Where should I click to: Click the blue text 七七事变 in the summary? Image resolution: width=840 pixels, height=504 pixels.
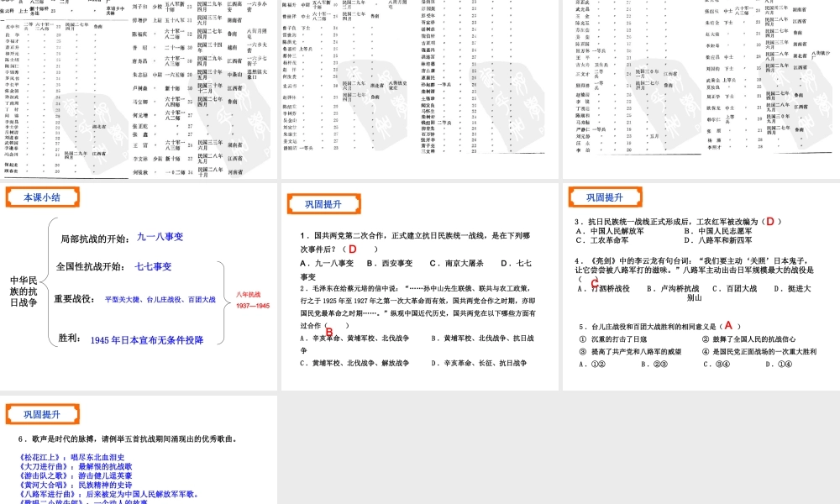(153, 266)
